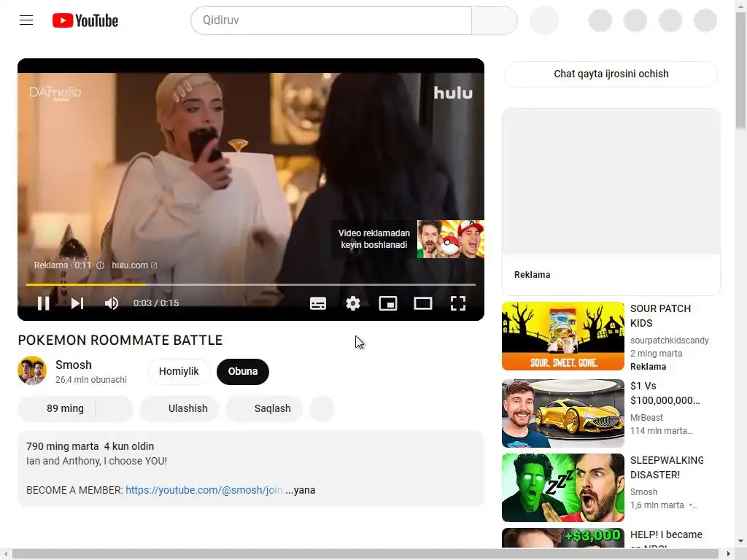Click SOUR PATCH KIDS title text
The width and height of the screenshot is (747, 560).
pyautogui.click(x=660, y=316)
